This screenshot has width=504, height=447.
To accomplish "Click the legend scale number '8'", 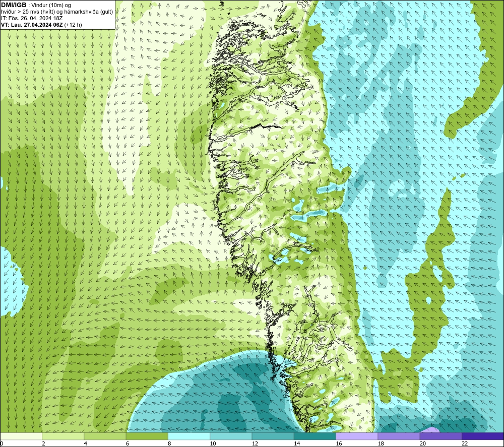I will click(x=169, y=443).
